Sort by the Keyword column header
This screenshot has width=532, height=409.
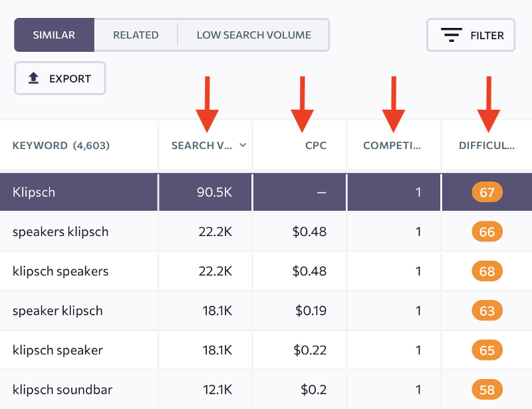61,145
